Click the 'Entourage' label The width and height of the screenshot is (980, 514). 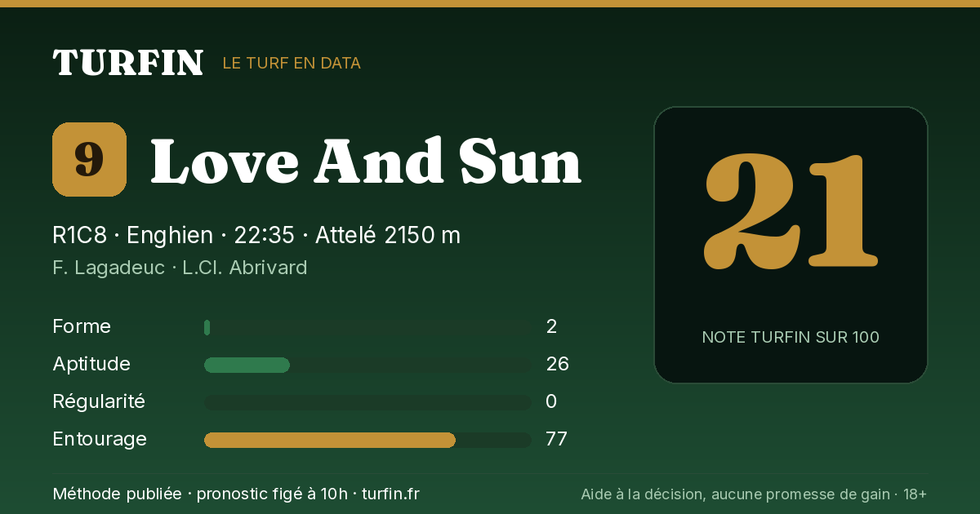click(100, 439)
